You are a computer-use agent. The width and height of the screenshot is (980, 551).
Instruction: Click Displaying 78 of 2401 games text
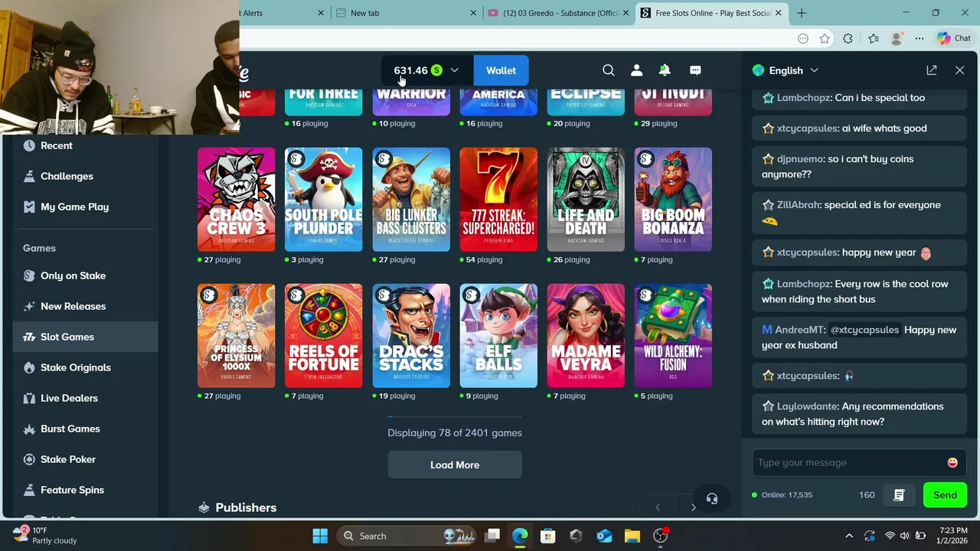(x=455, y=433)
